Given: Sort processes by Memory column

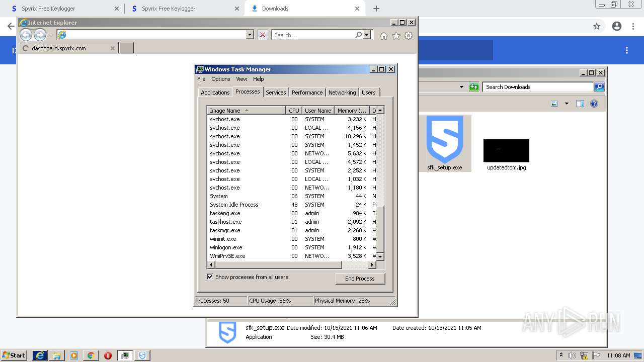Looking at the screenshot, I should tap(352, 110).
